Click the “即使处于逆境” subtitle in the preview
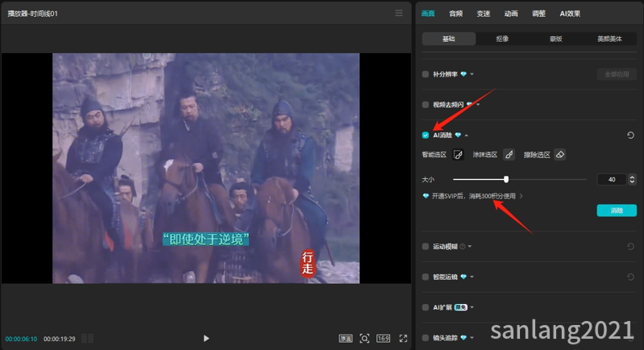Image resolution: width=644 pixels, height=350 pixels. 206,239
